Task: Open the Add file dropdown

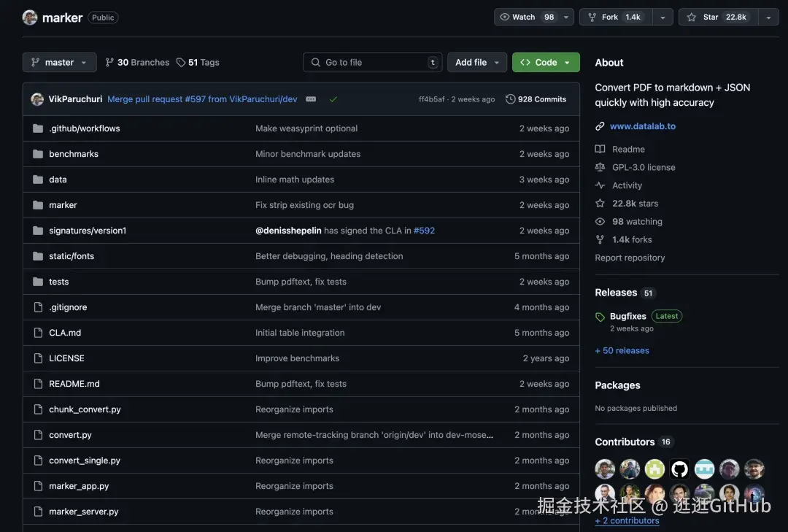Action: pyautogui.click(x=477, y=62)
